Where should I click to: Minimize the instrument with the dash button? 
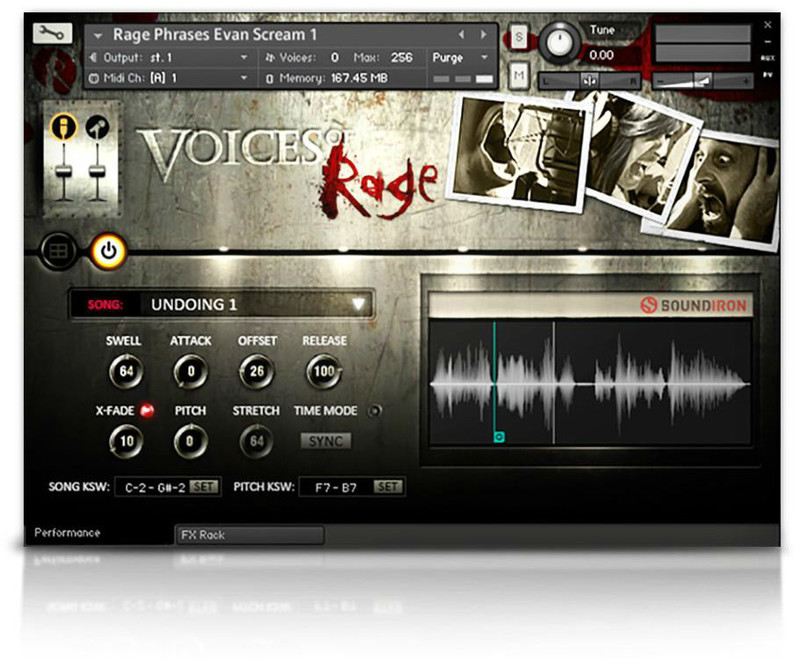pyautogui.click(x=768, y=41)
